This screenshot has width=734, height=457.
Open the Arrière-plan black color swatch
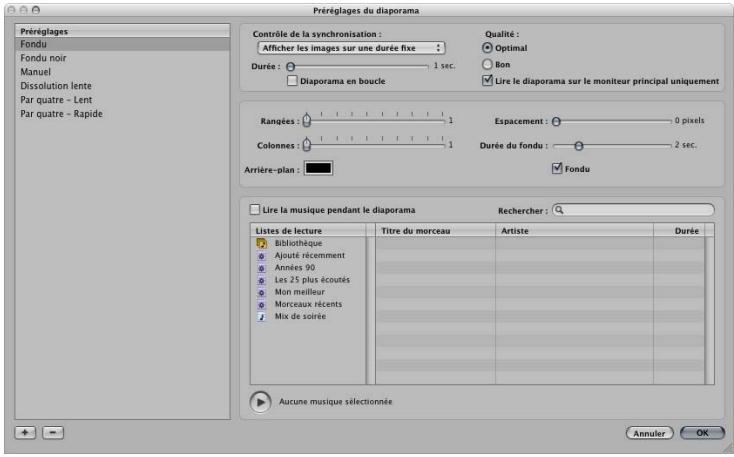tap(318, 168)
